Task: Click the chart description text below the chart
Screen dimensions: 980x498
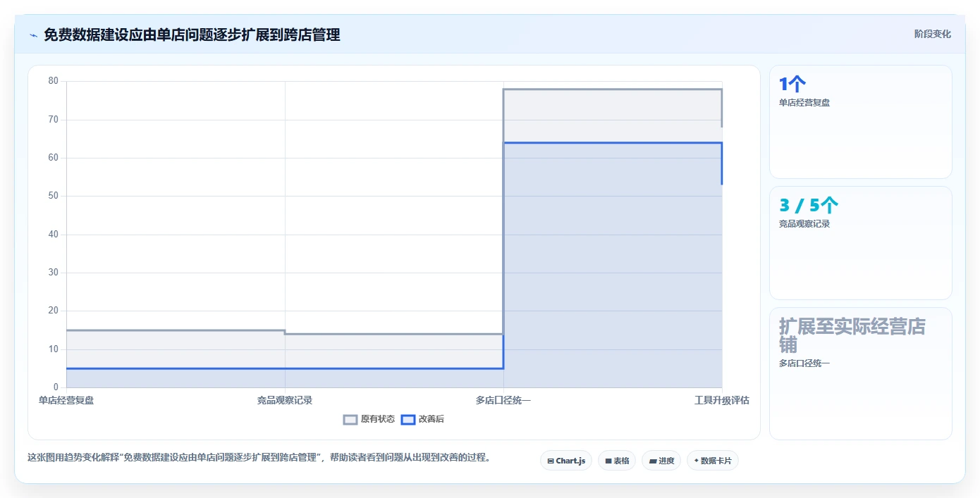Action: coord(259,457)
